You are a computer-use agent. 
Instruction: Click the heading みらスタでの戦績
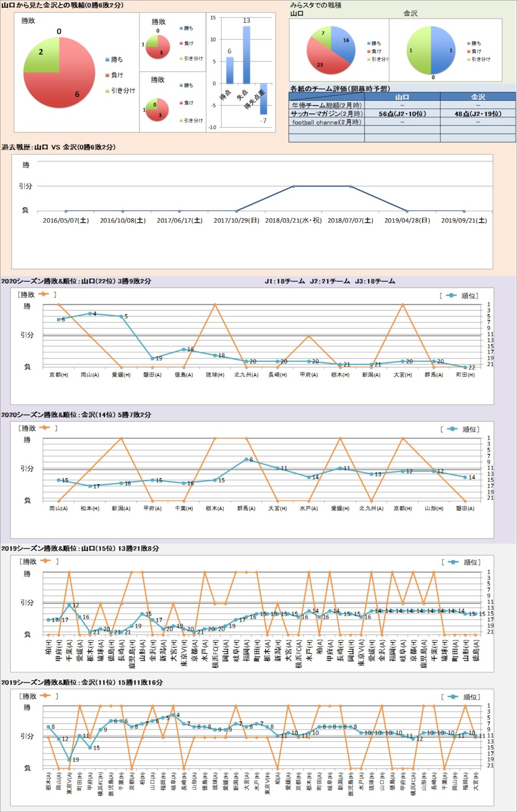316,5
